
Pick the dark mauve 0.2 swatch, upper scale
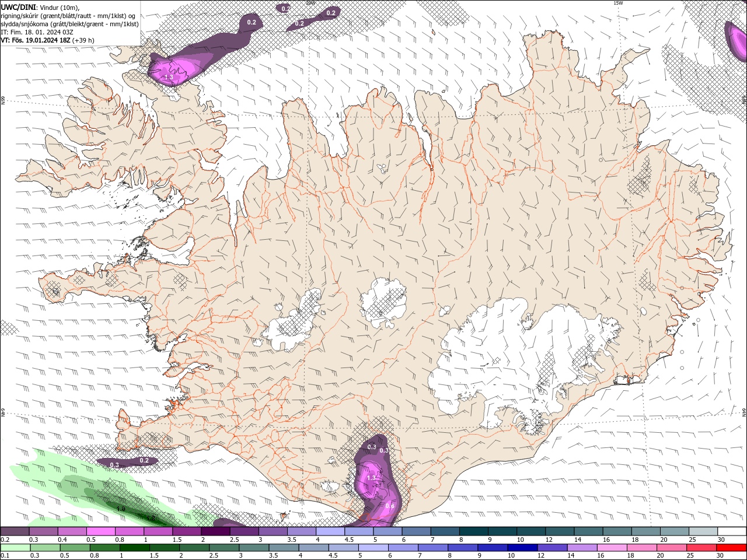coord(15,531)
